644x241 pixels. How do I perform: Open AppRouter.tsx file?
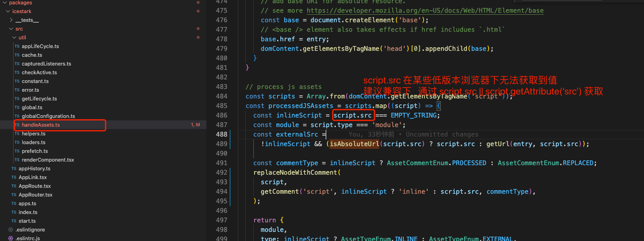(x=36, y=195)
